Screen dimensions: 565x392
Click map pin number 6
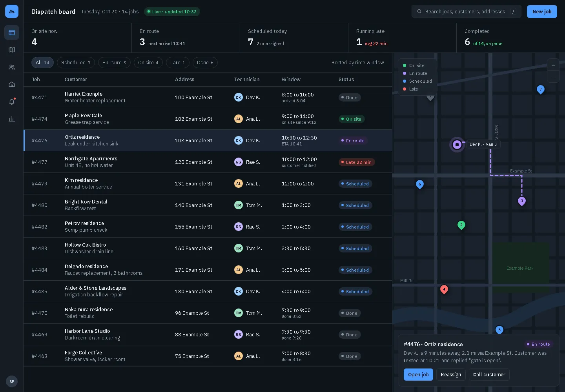pos(420,185)
